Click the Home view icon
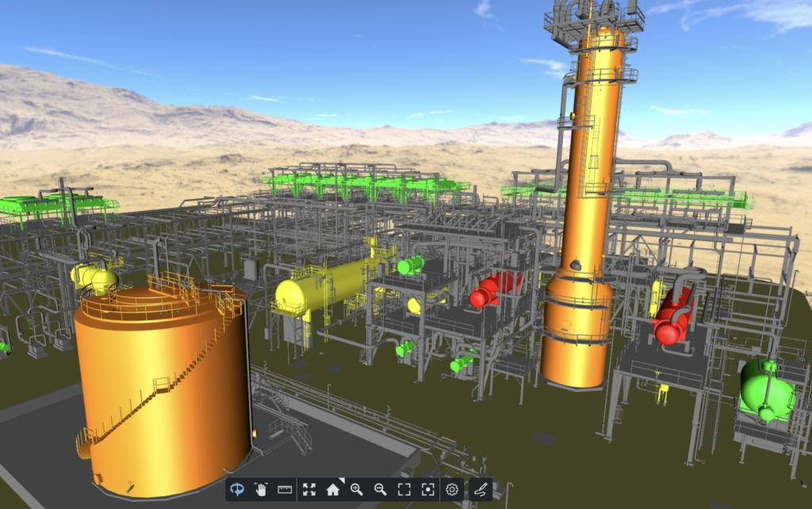 333,490
